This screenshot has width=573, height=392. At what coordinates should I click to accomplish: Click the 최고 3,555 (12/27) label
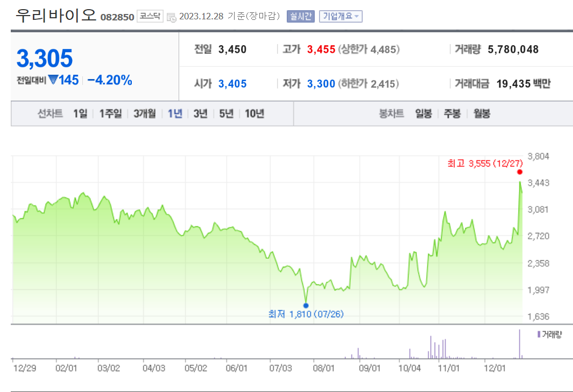tap(485, 163)
